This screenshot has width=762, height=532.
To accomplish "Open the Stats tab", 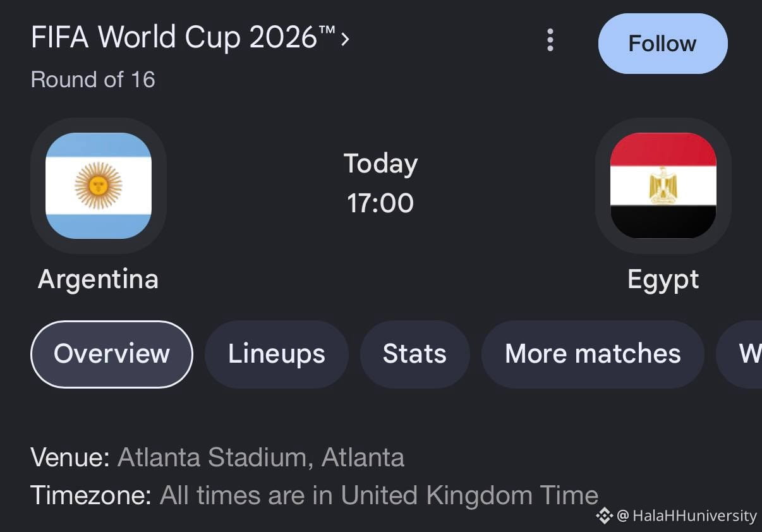I will click(414, 354).
